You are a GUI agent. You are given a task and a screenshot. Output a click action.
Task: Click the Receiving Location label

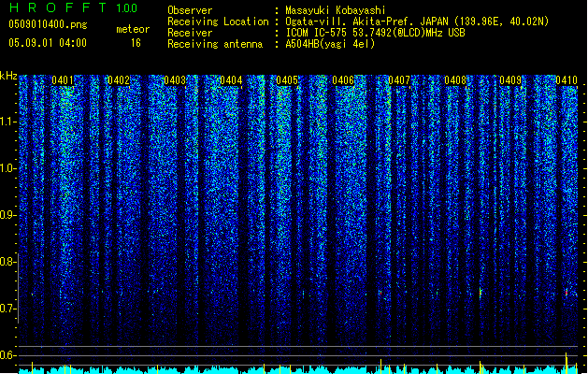tap(218, 22)
